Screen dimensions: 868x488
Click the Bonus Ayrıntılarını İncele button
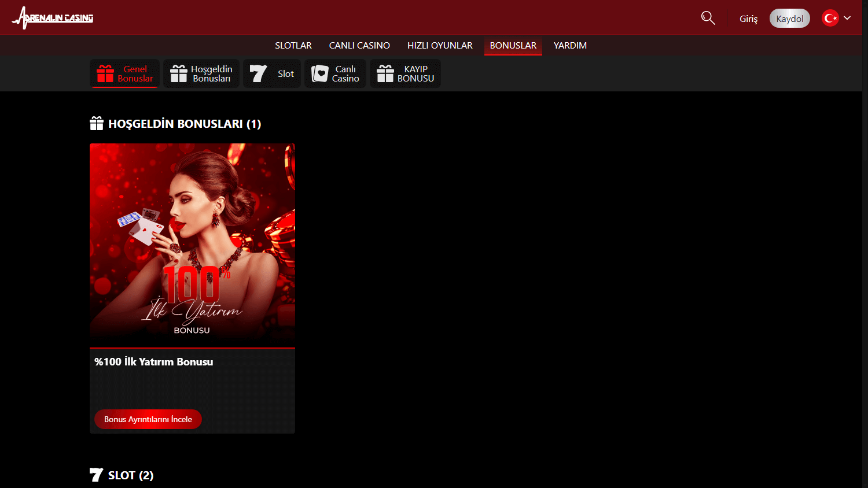point(148,419)
